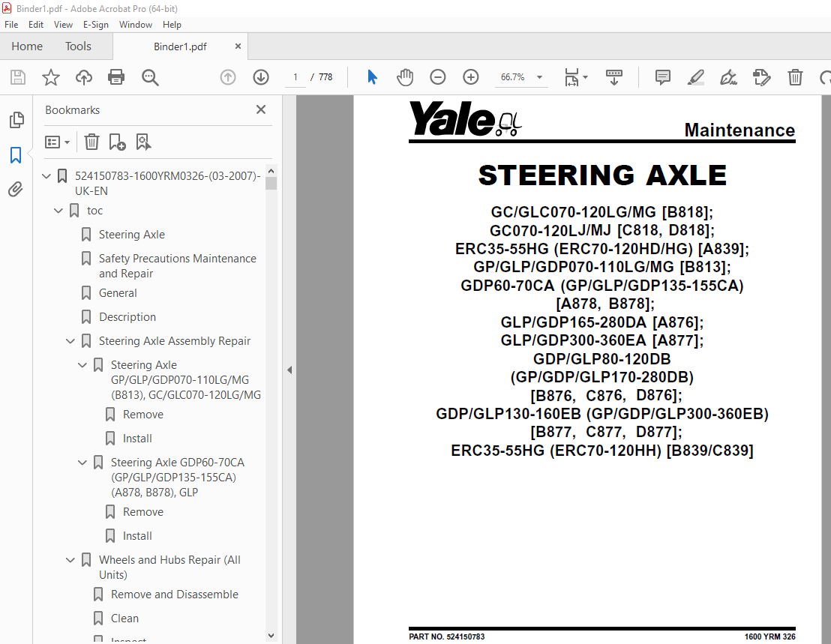Open Remove under Steering Axle GDP60-70CA
This screenshot has width=831, height=644.
coord(143,512)
